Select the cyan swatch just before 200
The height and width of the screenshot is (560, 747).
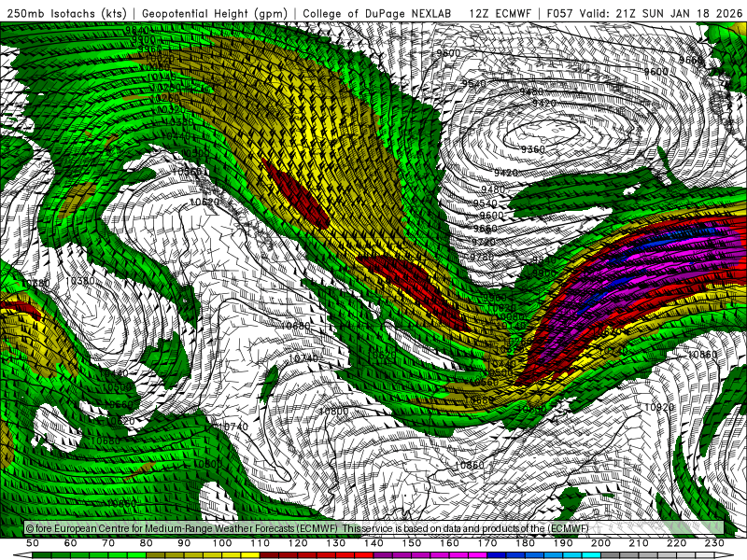592,555
